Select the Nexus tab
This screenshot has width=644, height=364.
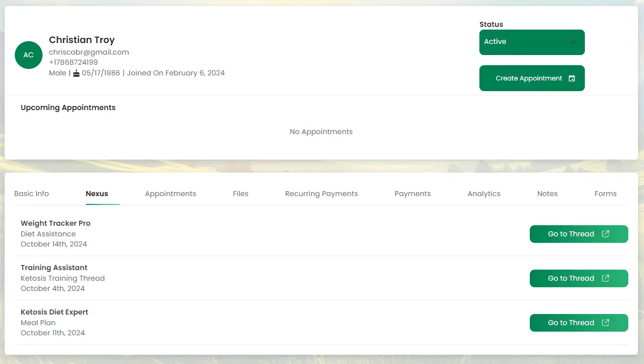(97, 194)
